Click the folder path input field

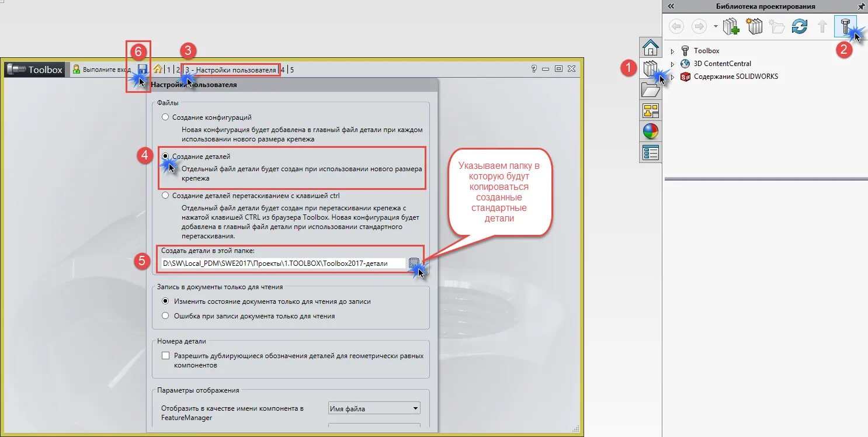pos(283,263)
